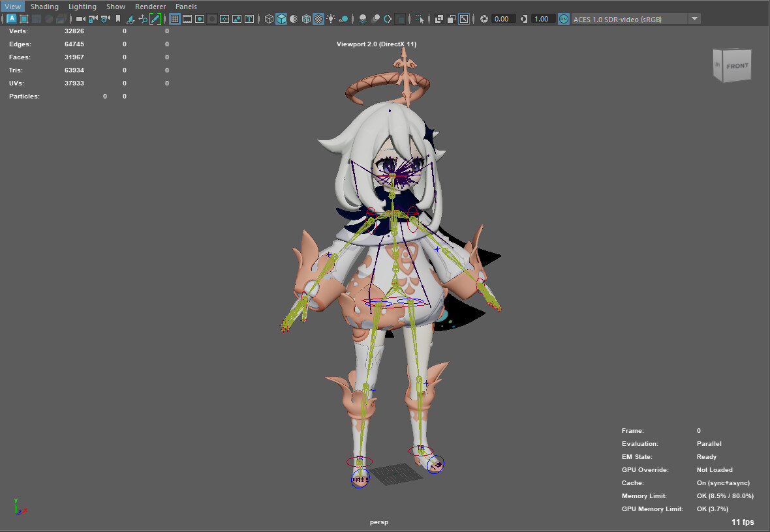This screenshot has width=770, height=532.
Task: Switch to Textured display mode
Action: click(318, 19)
